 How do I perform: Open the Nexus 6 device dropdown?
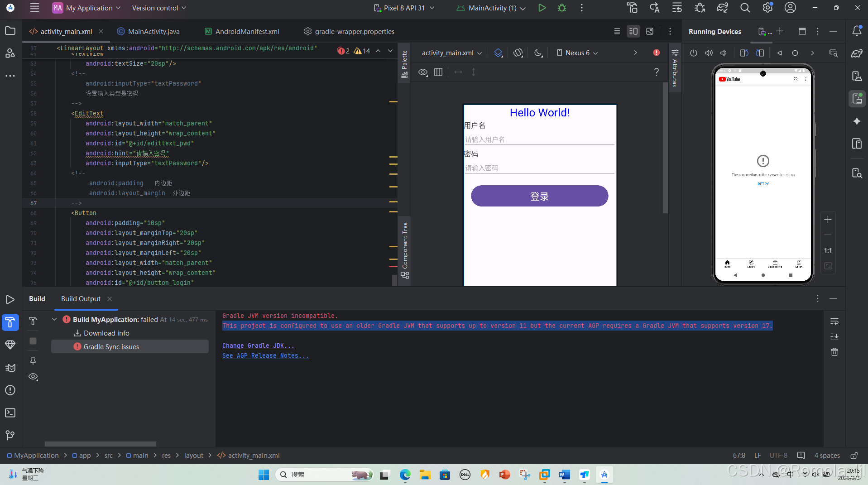(577, 53)
